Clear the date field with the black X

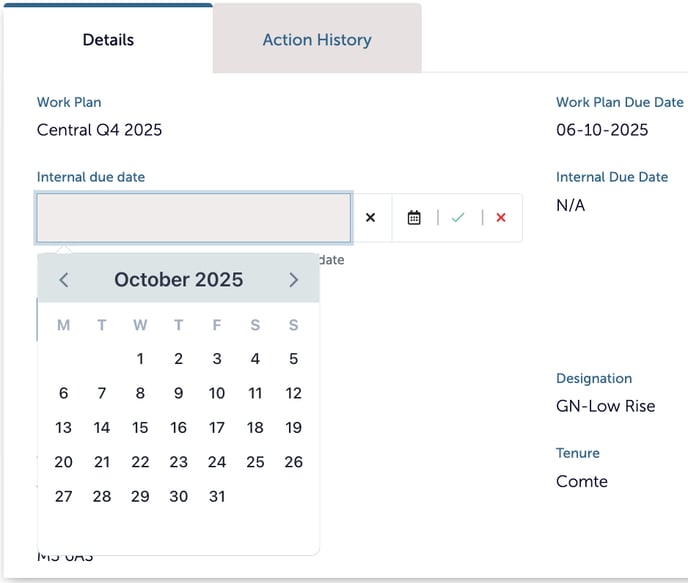tap(370, 218)
